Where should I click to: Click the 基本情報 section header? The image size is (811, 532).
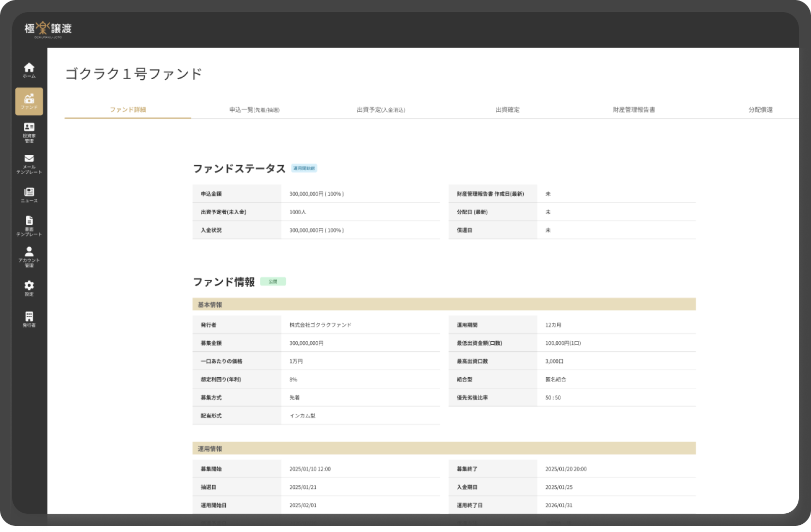444,305
